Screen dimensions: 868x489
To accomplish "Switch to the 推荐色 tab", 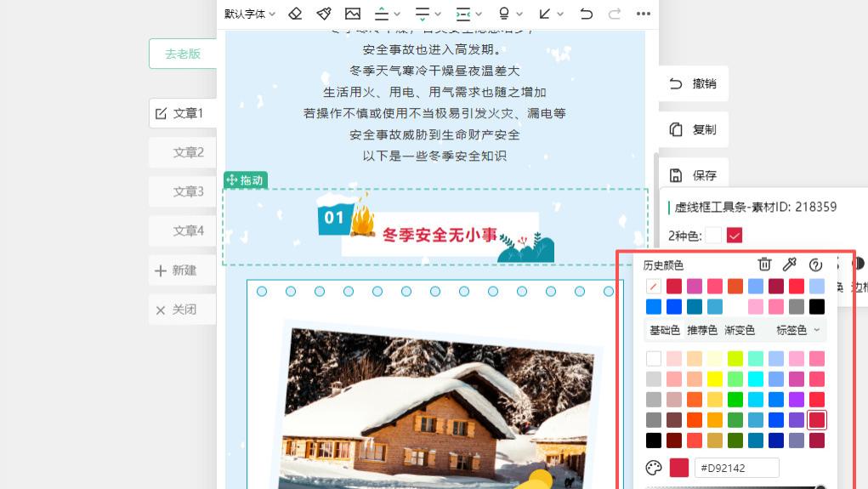I will pos(702,331).
